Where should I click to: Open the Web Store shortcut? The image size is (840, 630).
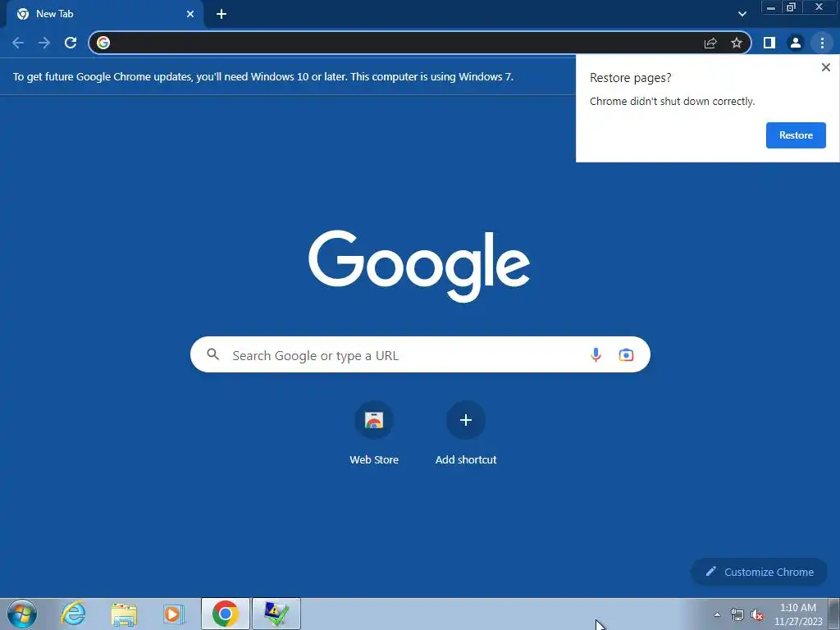point(374,420)
